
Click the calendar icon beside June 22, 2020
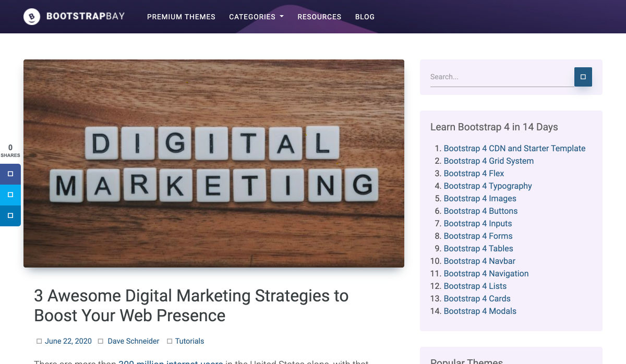click(39, 342)
